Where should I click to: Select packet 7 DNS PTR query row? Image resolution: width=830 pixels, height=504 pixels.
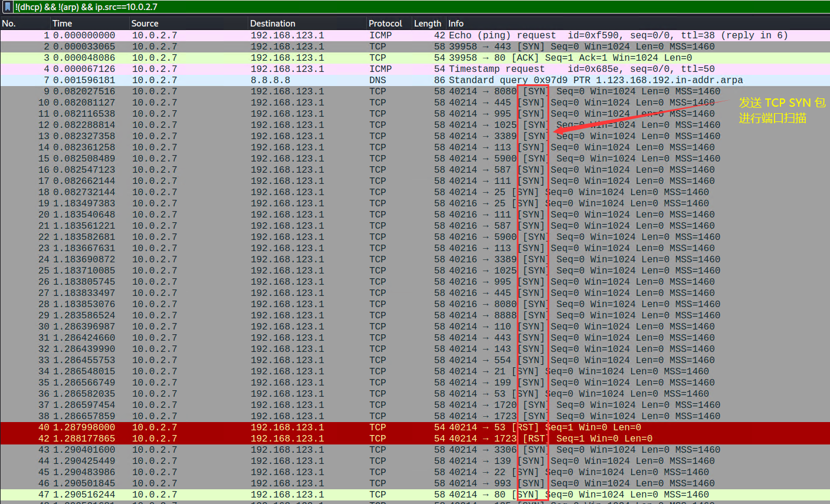(x=415, y=80)
